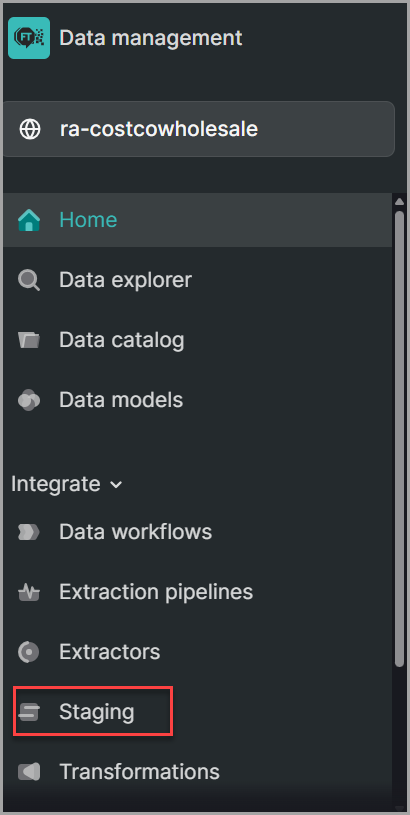This screenshot has height=815, width=410.
Task: Click the Staging stacked bars icon
Action: tap(29, 712)
